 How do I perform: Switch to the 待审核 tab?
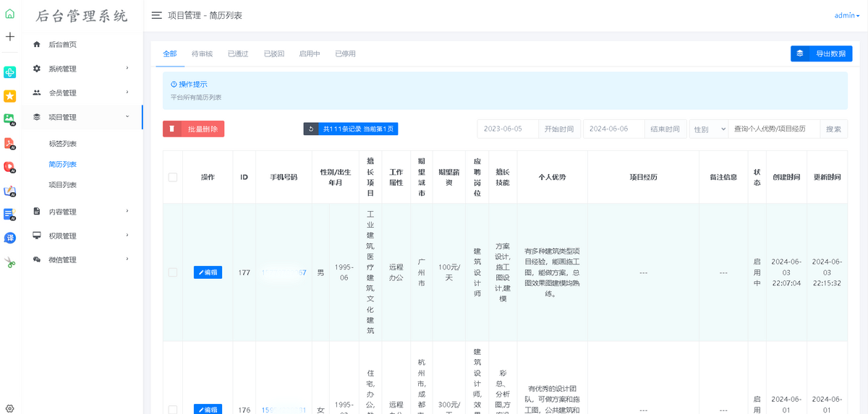click(x=203, y=54)
